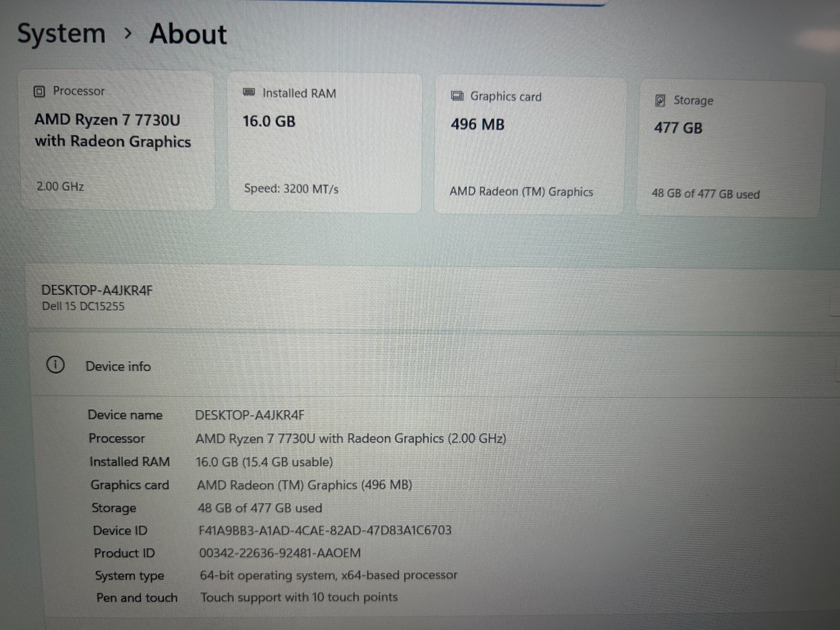This screenshot has height=630, width=840.
Task: Select the Dell 15 DC15255 model text
Action: 83,307
